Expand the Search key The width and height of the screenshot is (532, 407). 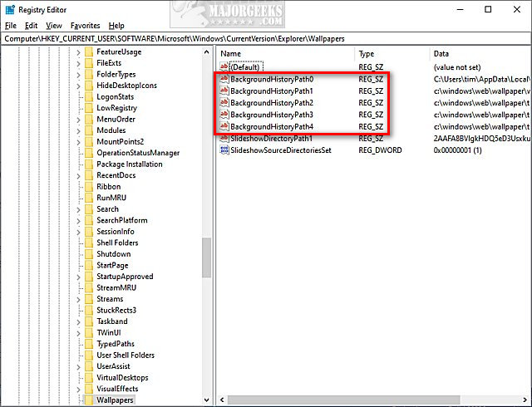point(78,209)
